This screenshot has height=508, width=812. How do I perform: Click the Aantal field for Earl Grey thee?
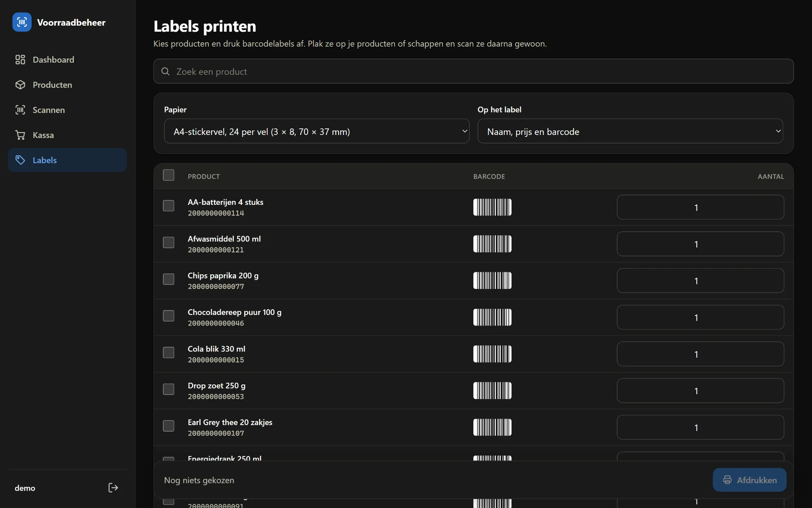tap(700, 427)
